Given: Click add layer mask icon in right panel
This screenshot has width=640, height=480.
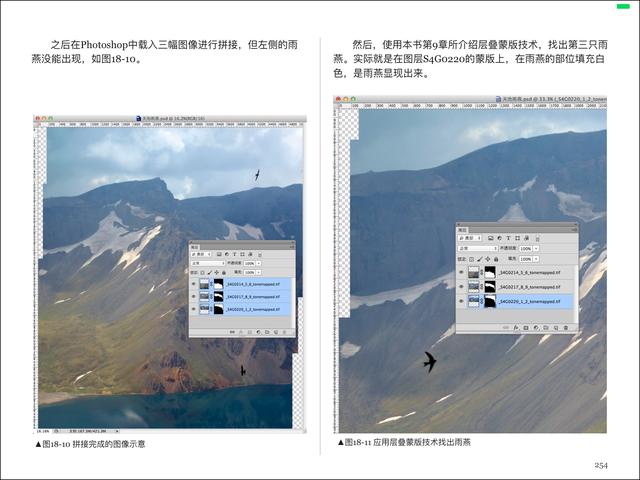Looking at the screenshot, I should tap(526, 327).
